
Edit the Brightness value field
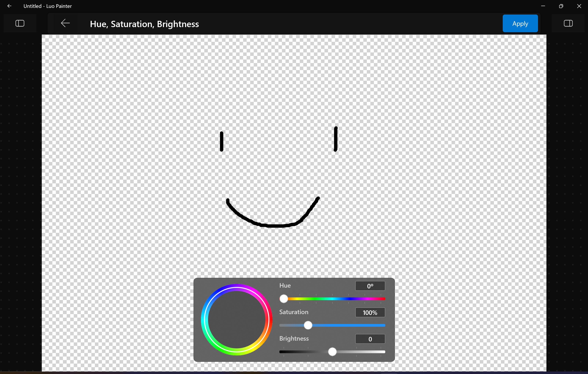point(370,339)
